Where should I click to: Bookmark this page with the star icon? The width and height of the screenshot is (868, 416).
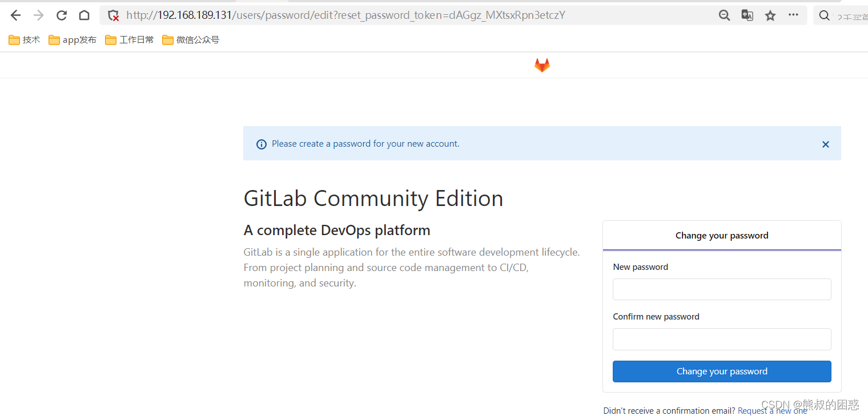770,15
